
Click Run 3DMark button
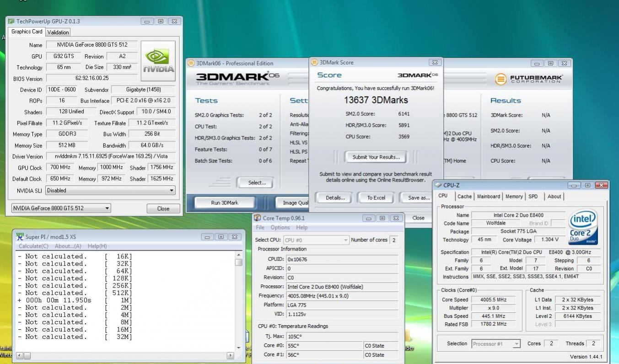[x=224, y=203]
